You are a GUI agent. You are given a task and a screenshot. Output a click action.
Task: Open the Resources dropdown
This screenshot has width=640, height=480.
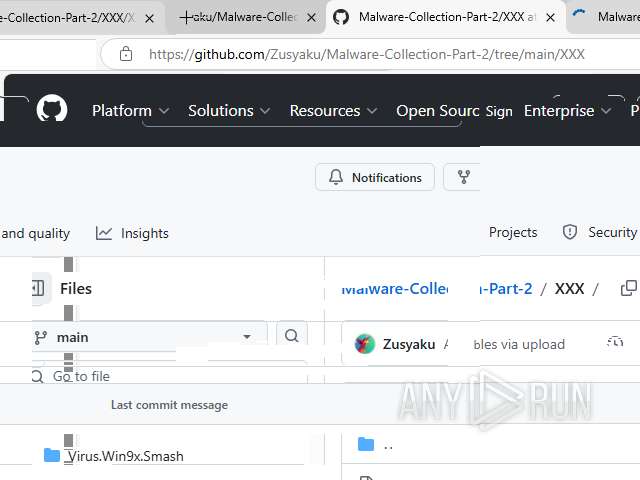tap(333, 111)
